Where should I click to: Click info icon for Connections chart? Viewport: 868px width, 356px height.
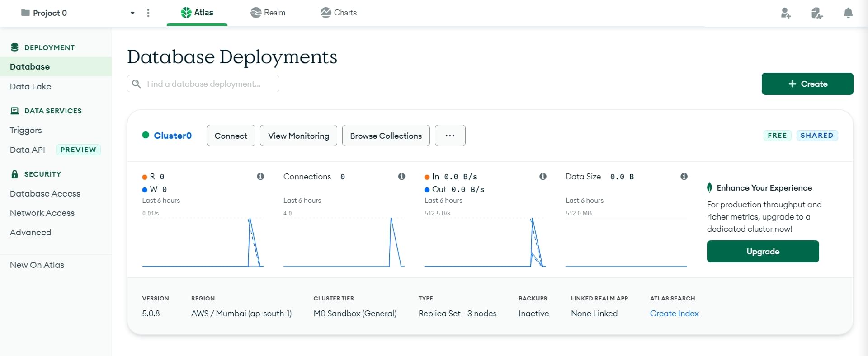tap(401, 176)
